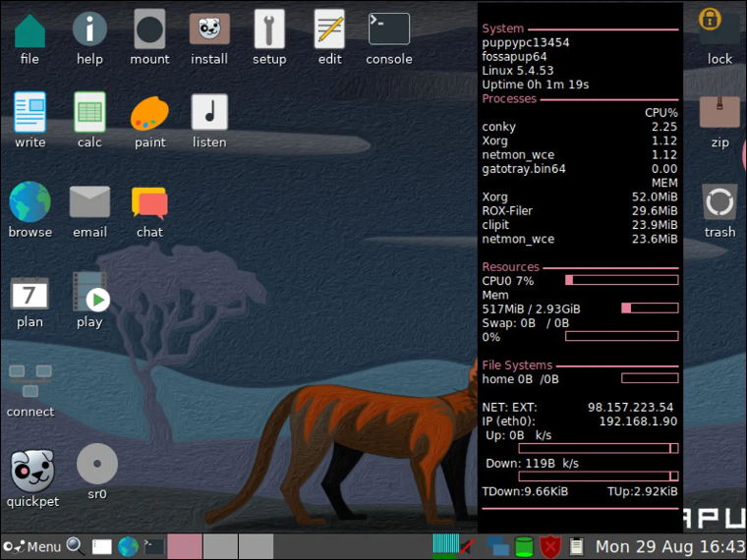Open terminal from taskbar console icon
747x560 pixels.
pos(154,546)
